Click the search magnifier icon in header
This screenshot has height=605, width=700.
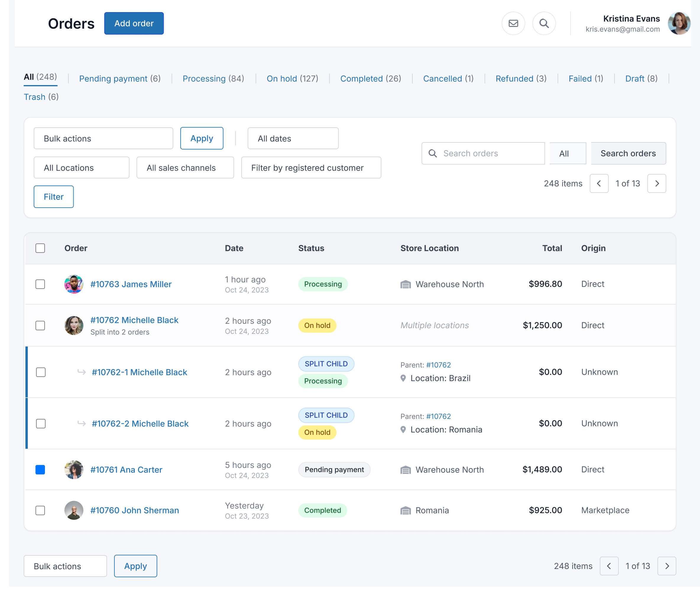click(x=544, y=23)
